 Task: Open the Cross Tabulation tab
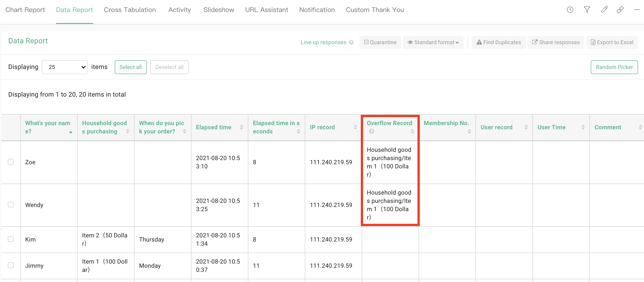coord(130,9)
